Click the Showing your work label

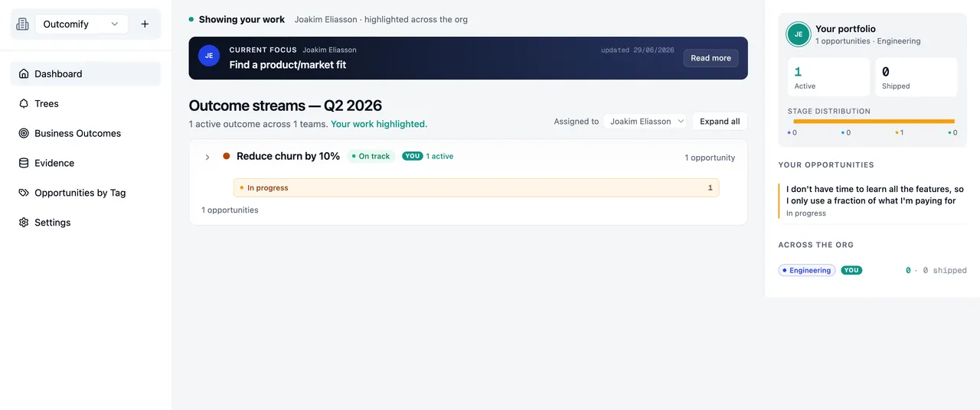[x=241, y=20]
